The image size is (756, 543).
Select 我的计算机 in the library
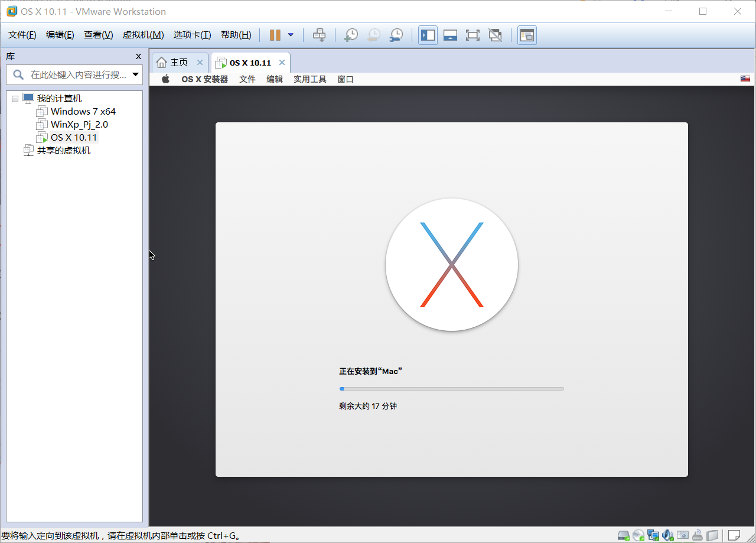[x=59, y=99]
